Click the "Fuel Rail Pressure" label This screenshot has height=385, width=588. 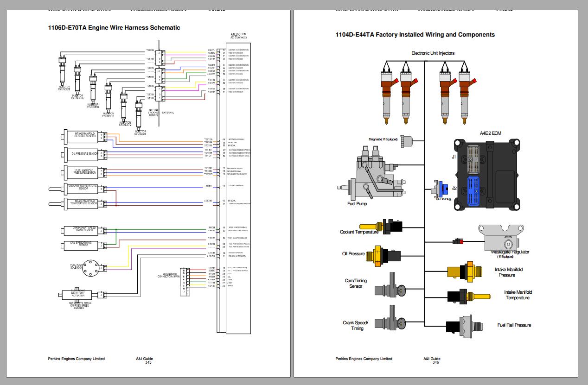point(514,325)
